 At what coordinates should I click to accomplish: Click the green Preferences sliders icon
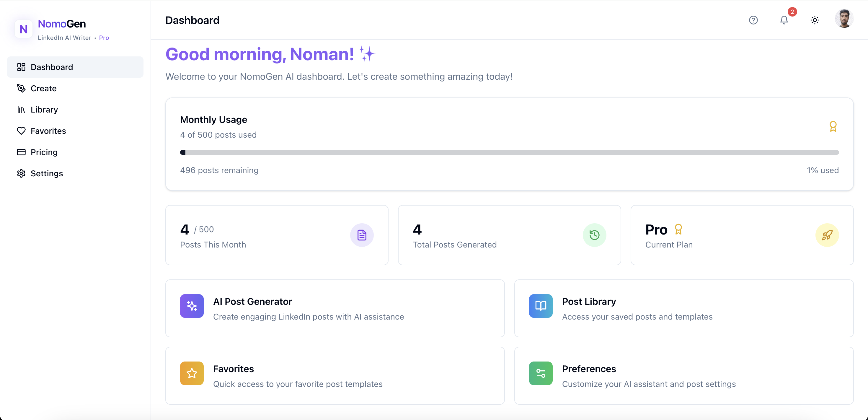coord(541,373)
